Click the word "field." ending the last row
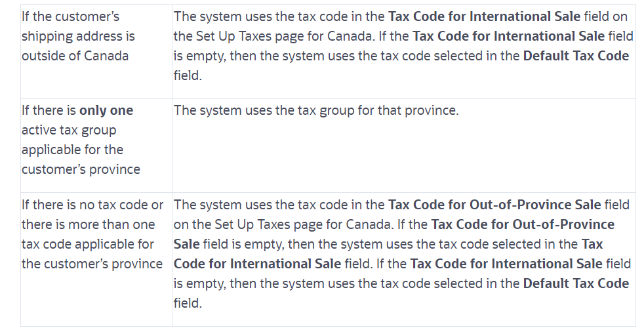This screenshot has height=330, width=644. (188, 303)
